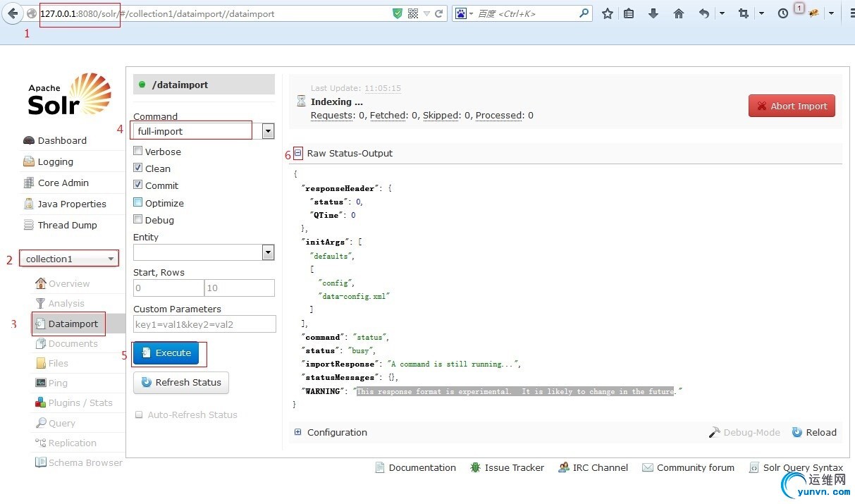Open the search engine selector dropdown arrow
Viewport: 855px width, 504px height.
pos(471,13)
